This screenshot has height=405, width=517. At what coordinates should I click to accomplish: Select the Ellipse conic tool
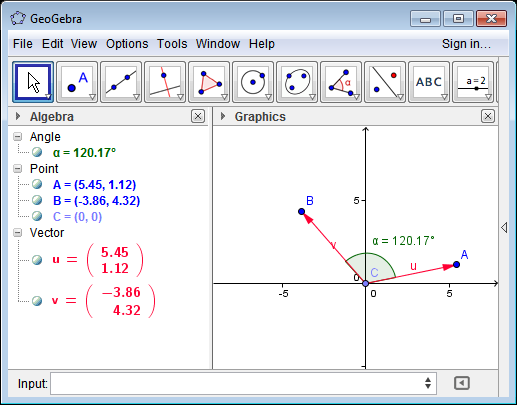(297, 82)
